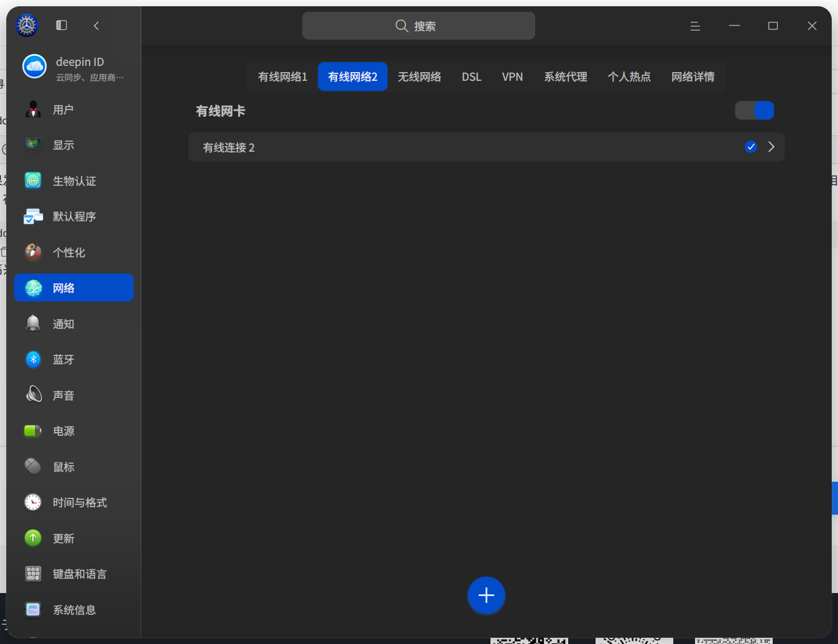Open the 时间与格式 clock icon
838x644 pixels.
33,502
